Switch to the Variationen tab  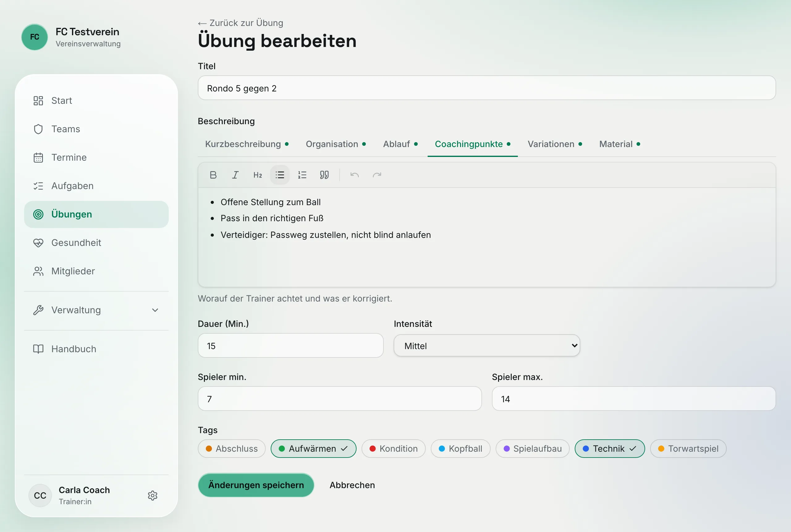tap(555, 144)
